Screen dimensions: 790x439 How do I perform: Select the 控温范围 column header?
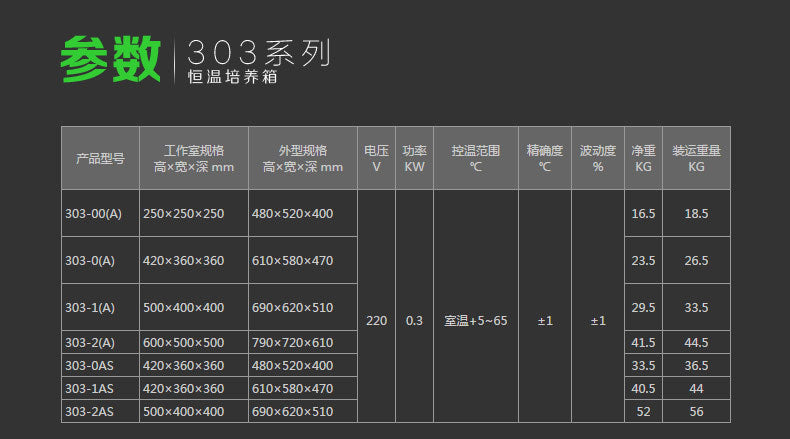(x=476, y=159)
